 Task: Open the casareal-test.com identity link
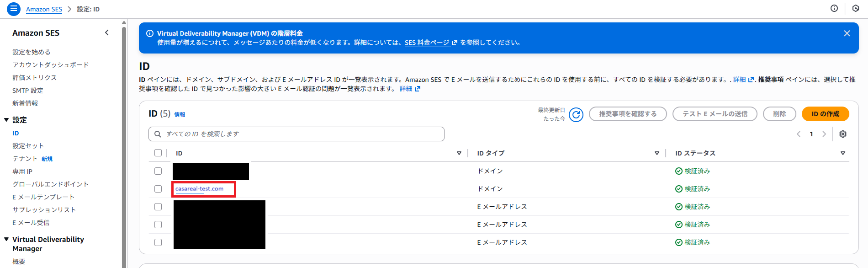199,189
